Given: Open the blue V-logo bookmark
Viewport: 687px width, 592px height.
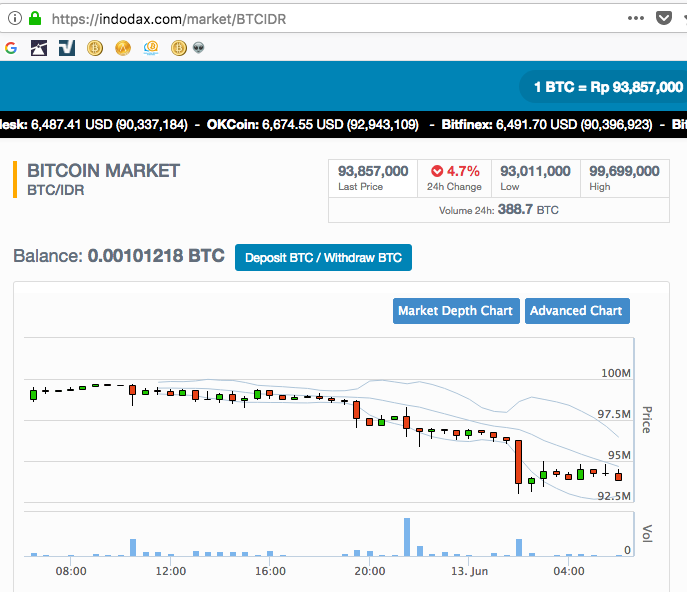Looking at the screenshot, I should [x=67, y=48].
